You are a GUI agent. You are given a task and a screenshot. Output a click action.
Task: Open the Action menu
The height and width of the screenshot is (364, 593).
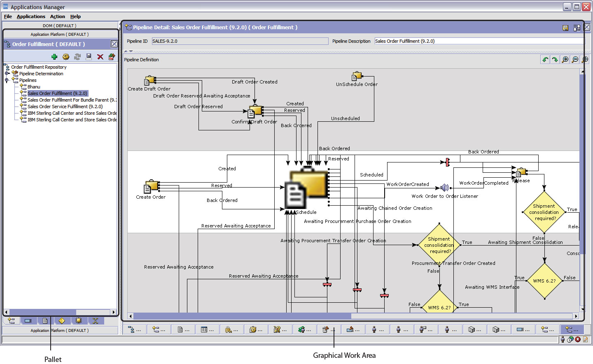(x=57, y=16)
